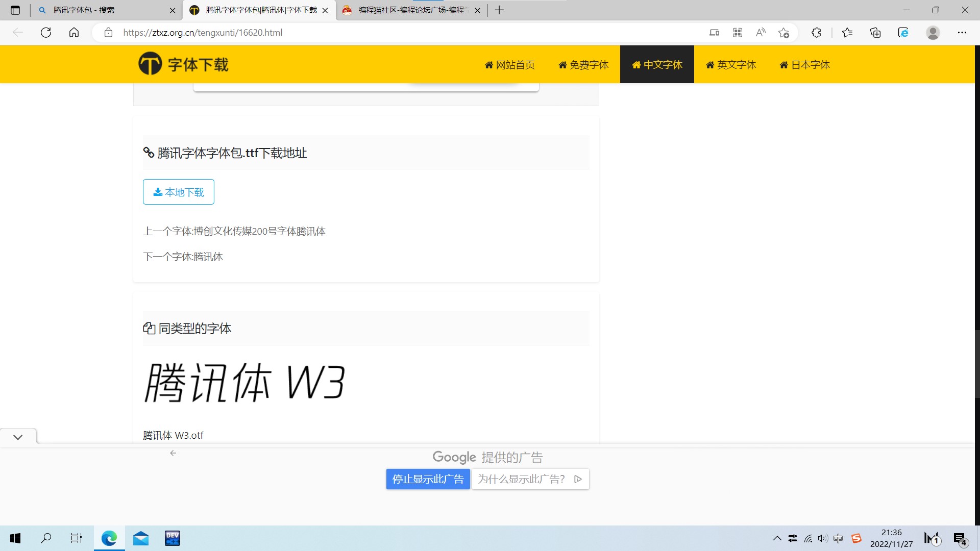This screenshot has height=551, width=980.
Task: Open 英文字体 navigation item
Action: (731, 65)
